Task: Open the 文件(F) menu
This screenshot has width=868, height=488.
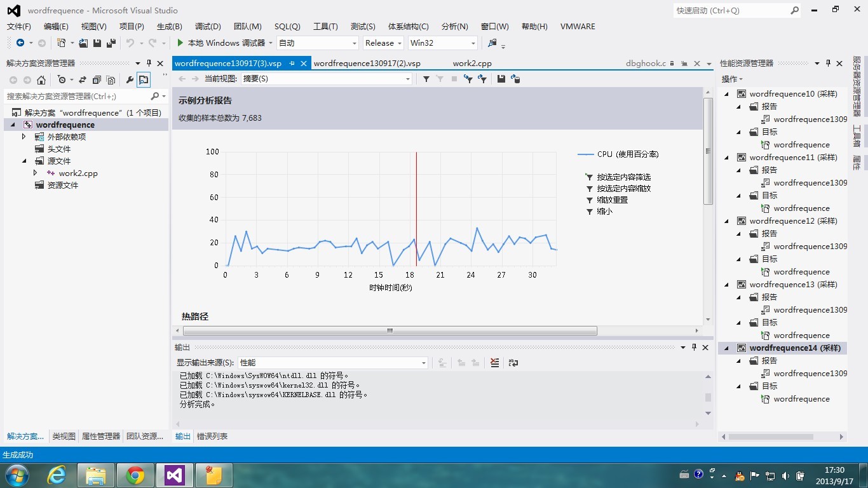Action: (x=19, y=26)
